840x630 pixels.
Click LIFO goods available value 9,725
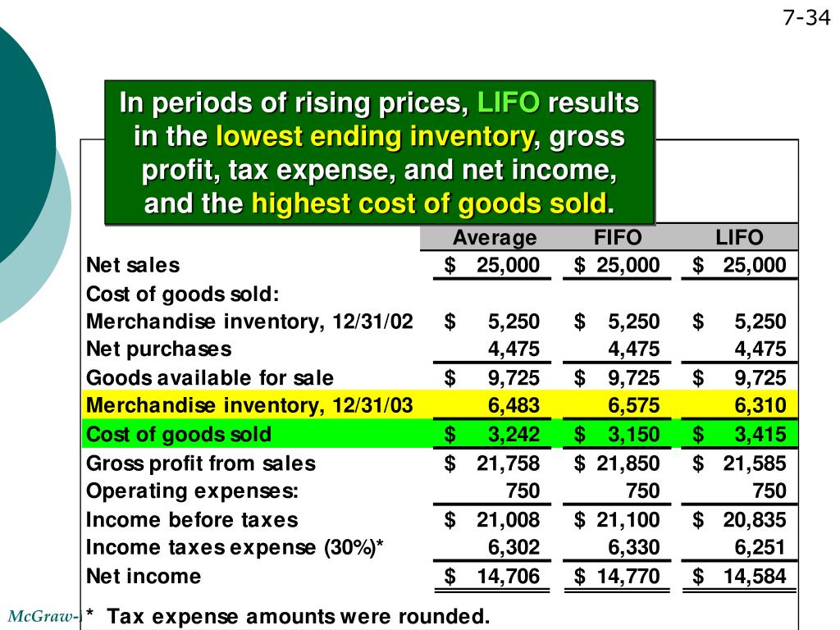tap(760, 377)
